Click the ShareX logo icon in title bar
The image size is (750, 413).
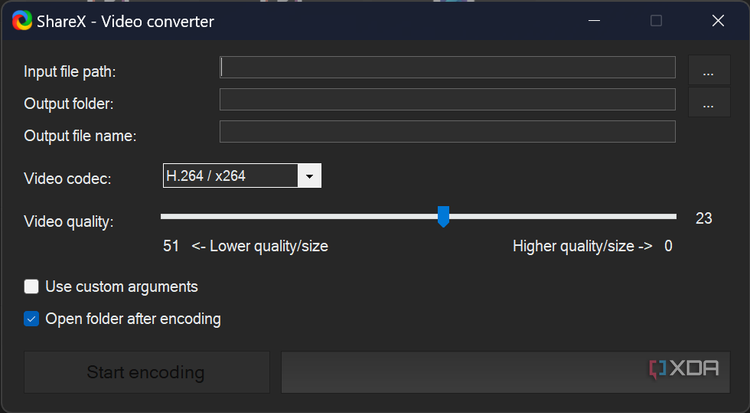(x=22, y=21)
